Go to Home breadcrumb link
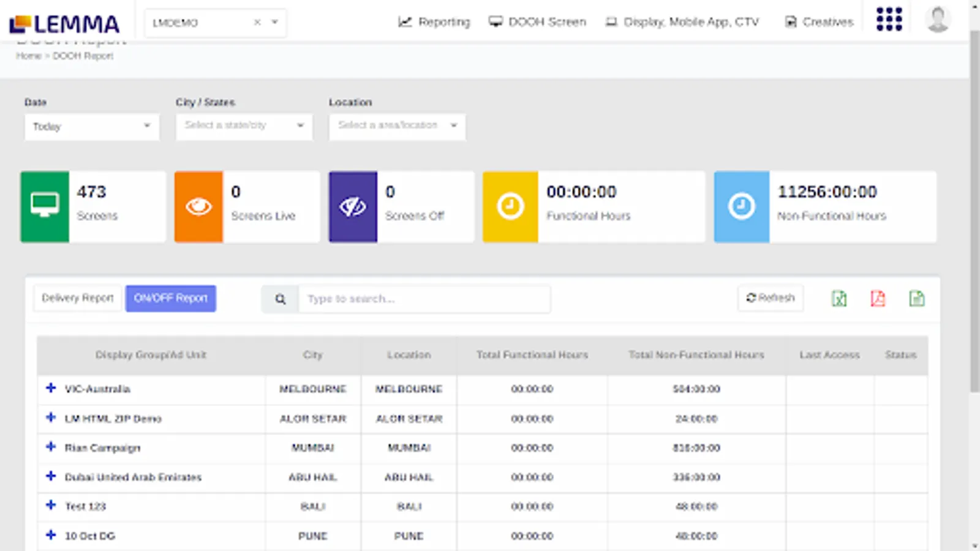This screenshot has height=551, width=980. (28, 56)
